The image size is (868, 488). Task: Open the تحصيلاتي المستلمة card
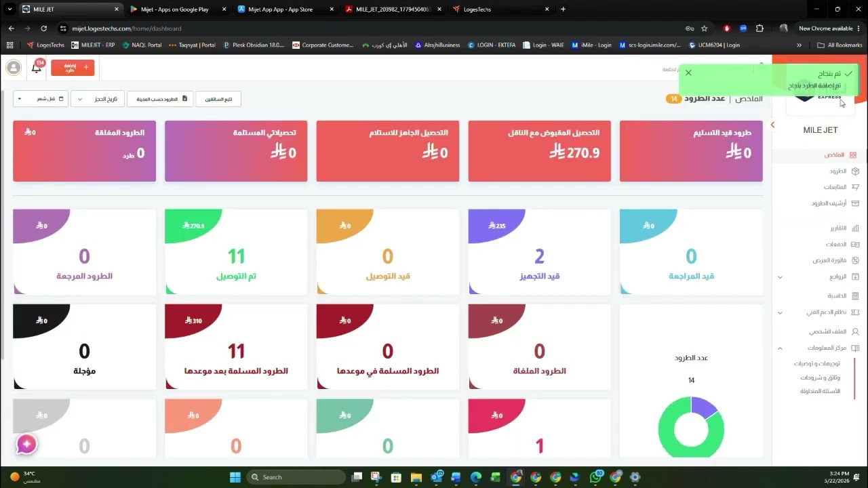236,151
